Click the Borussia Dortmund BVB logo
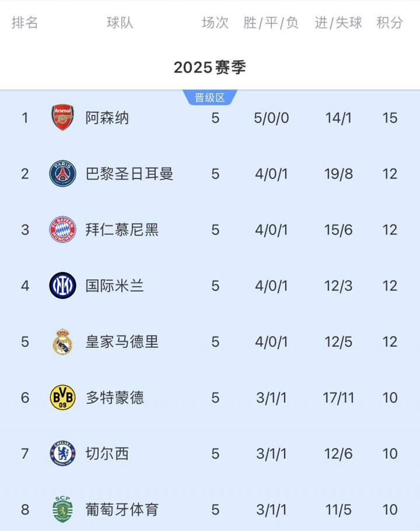The image size is (420, 531). click(x=62, y=398)
